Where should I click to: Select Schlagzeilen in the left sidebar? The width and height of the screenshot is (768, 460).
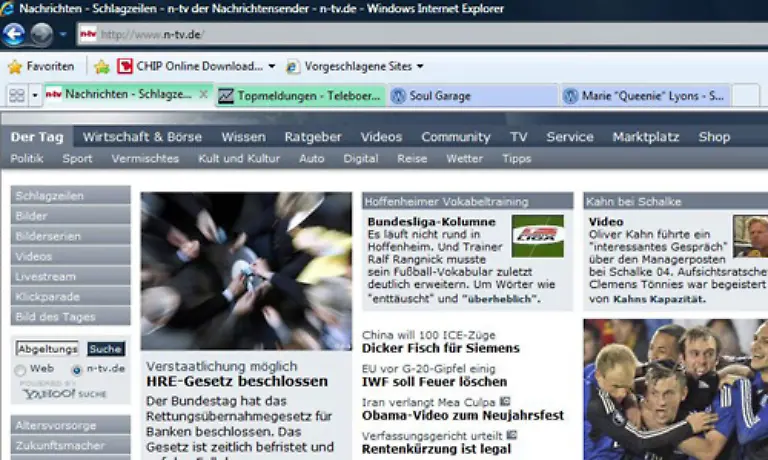71,195
